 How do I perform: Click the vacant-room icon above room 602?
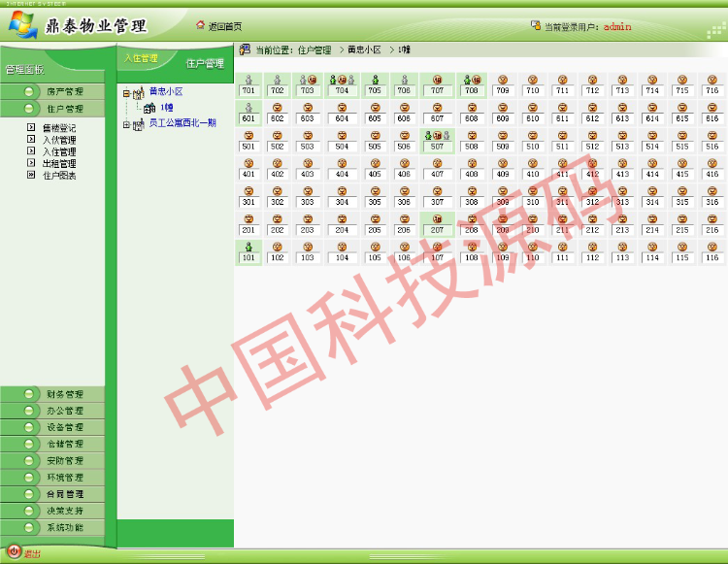(x=278, y=108)
